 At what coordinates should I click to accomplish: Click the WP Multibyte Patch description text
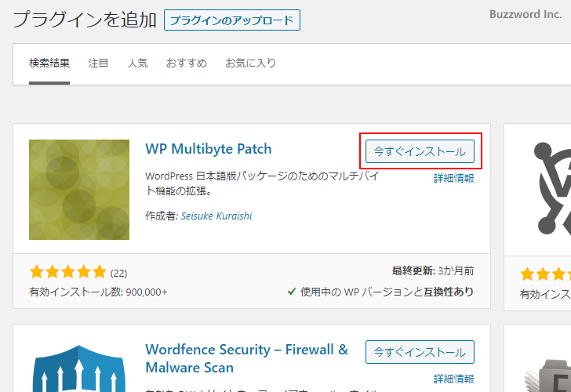click(262, 183)
